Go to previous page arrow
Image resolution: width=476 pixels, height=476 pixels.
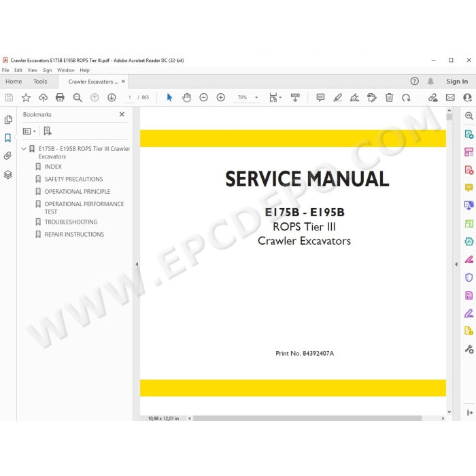[95, 97]
